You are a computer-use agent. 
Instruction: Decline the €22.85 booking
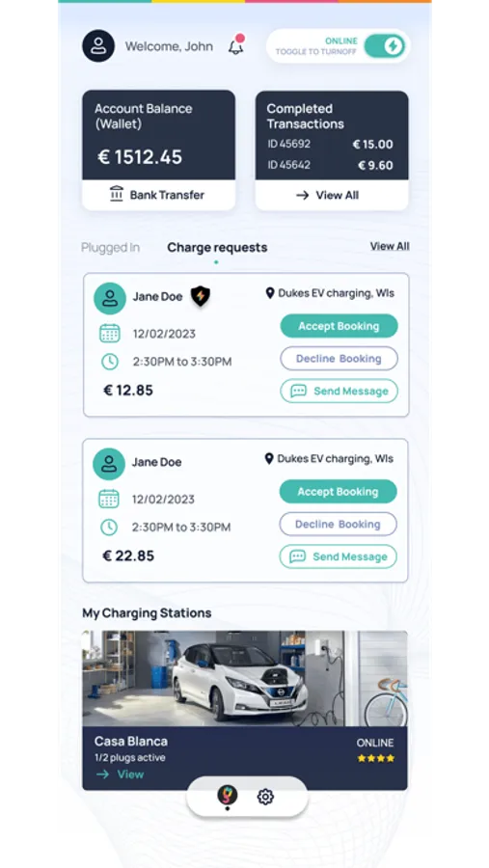click(x=338, y=524)
